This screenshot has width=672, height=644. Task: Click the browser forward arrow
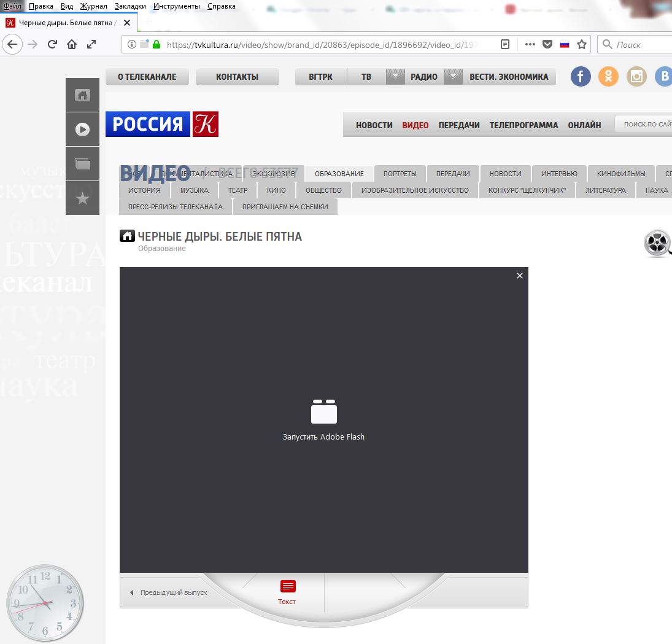[33, 44]
